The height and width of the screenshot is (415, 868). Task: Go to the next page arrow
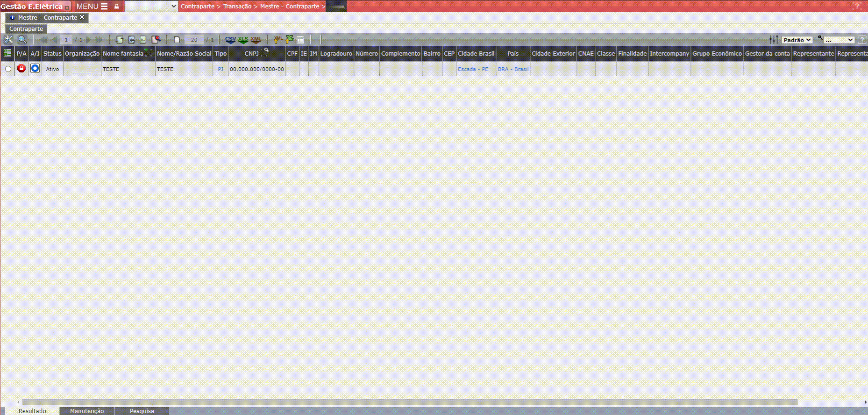click(x=88, y=40)
